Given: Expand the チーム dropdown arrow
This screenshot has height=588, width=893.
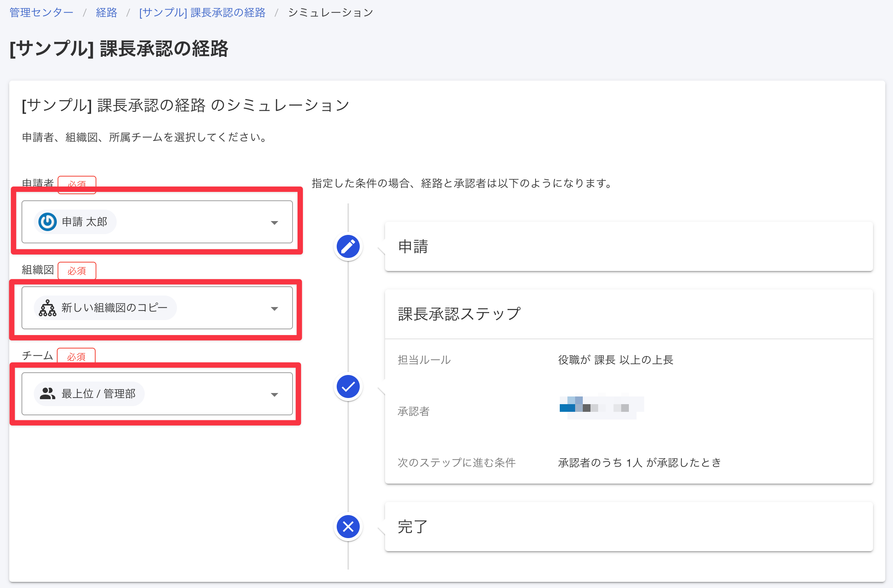Looking at the screenshot, I should pos(274,395).
